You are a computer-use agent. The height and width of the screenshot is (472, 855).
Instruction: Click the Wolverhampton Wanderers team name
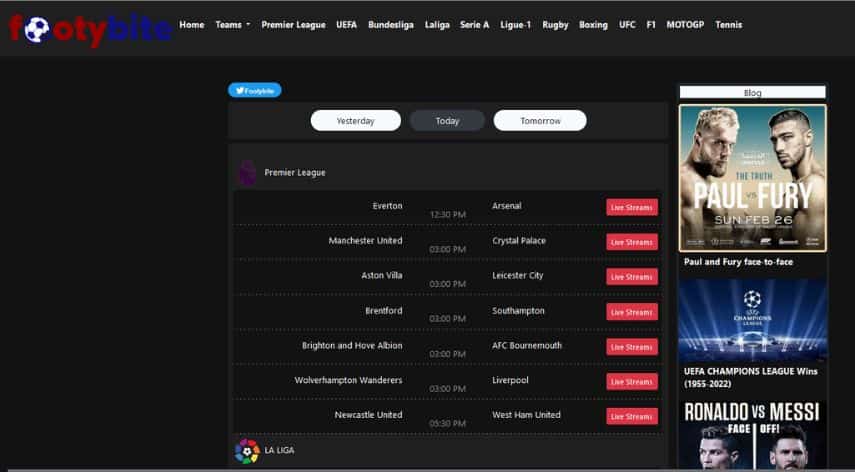tap(348, 380)
